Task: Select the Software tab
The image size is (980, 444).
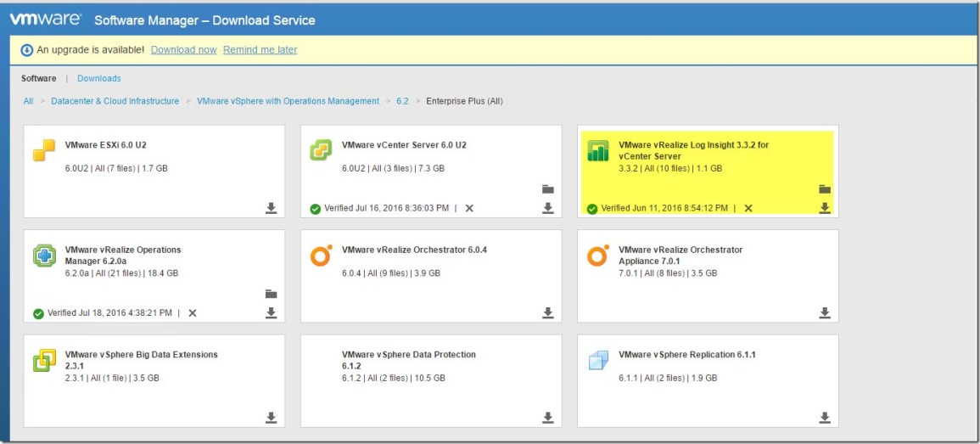Action: (39, 78)
